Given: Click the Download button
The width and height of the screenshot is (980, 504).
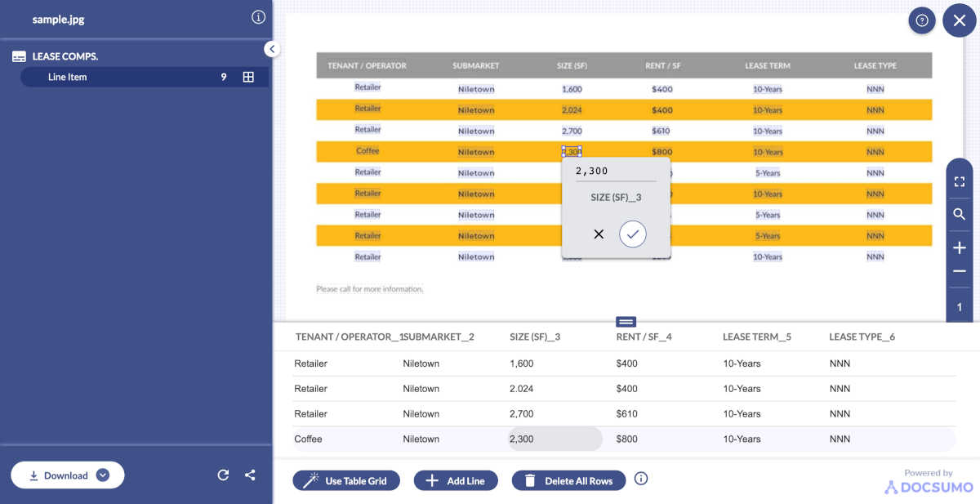Looking at the screenshot, I should [x=67, y=475].
